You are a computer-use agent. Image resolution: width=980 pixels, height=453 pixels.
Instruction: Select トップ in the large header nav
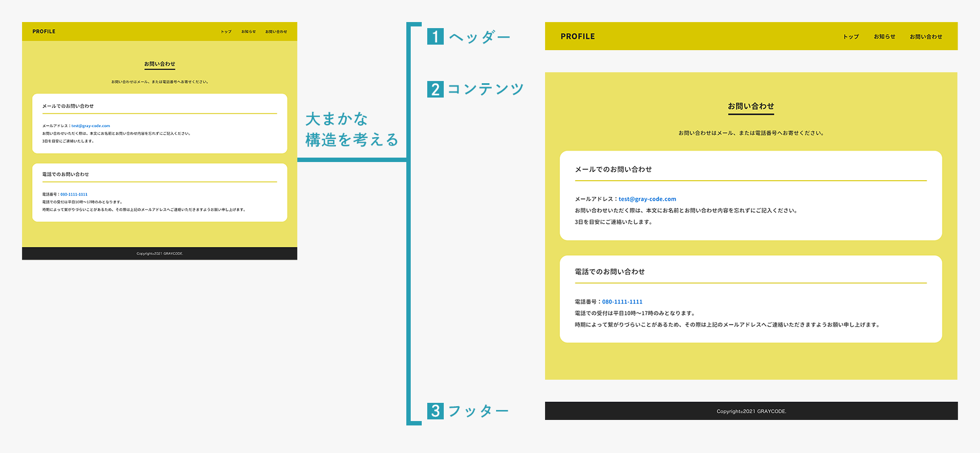click(851, 37)
